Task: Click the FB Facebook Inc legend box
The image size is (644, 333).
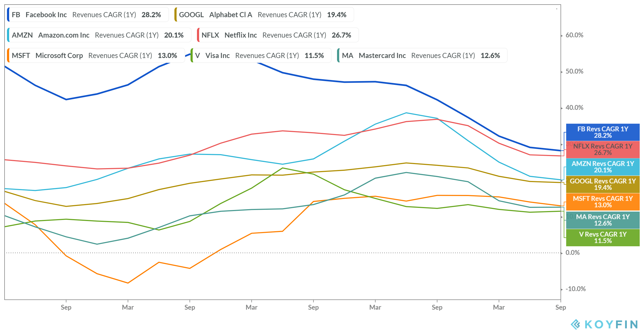Action: (x=88, y=15)
